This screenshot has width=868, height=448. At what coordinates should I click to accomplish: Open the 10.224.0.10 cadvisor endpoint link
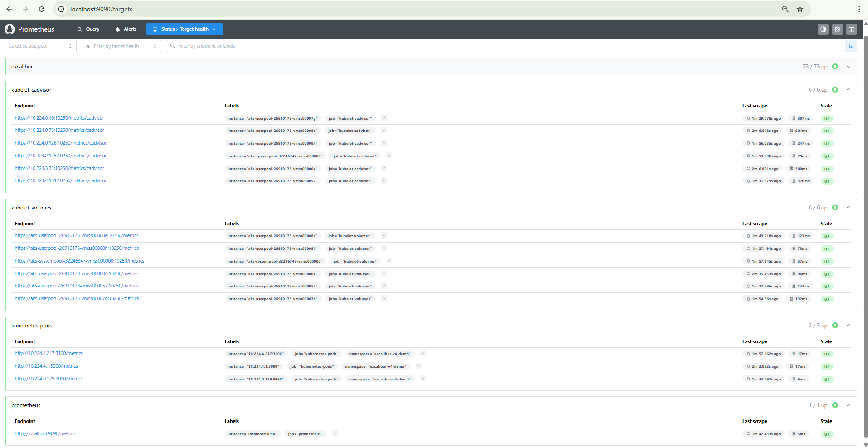pos(59,118)
